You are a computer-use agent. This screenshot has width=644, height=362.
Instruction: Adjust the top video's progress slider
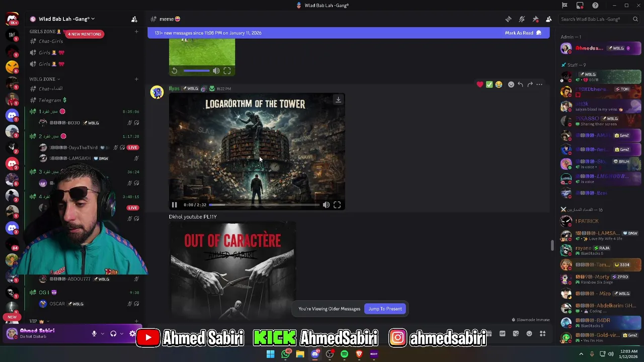pos(197,71)
